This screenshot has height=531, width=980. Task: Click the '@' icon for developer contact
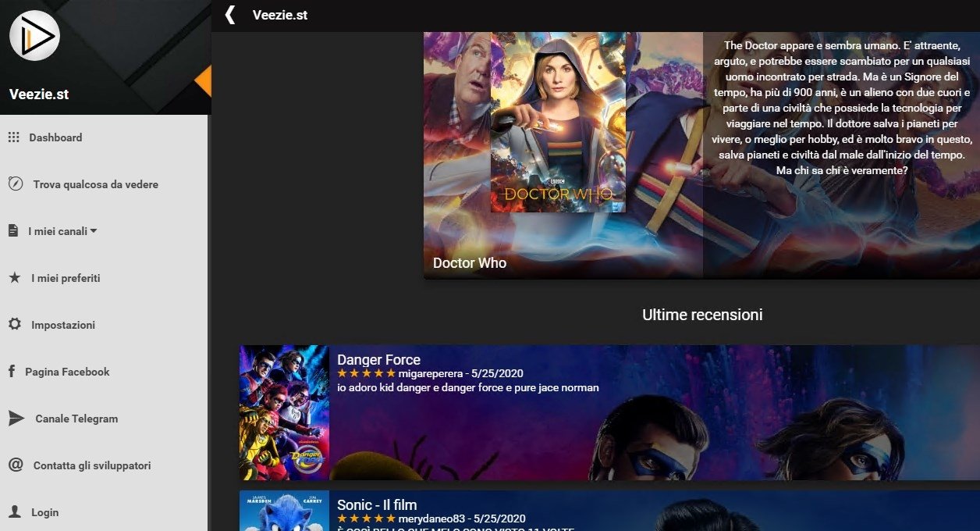click(13, 465)
